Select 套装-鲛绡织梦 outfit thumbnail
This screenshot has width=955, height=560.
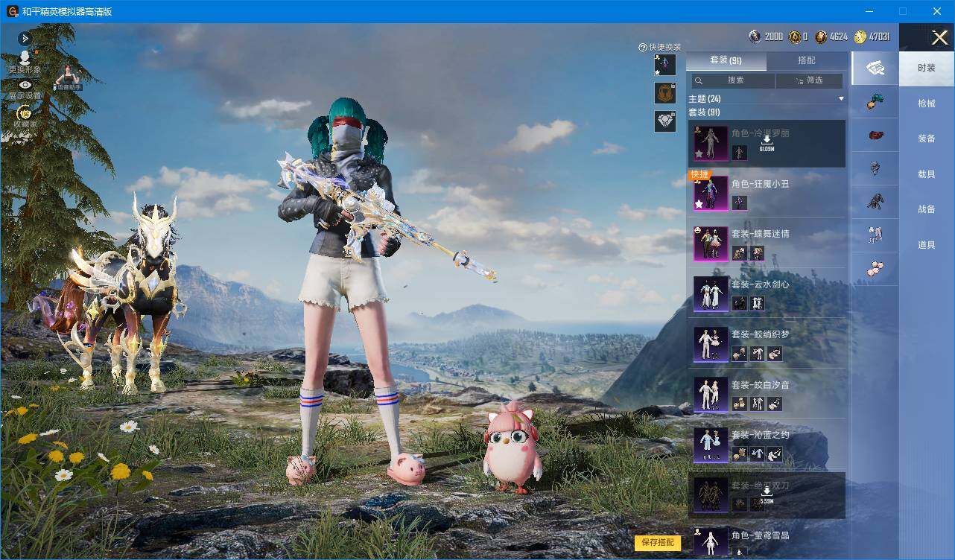click(x=711, y=344)
